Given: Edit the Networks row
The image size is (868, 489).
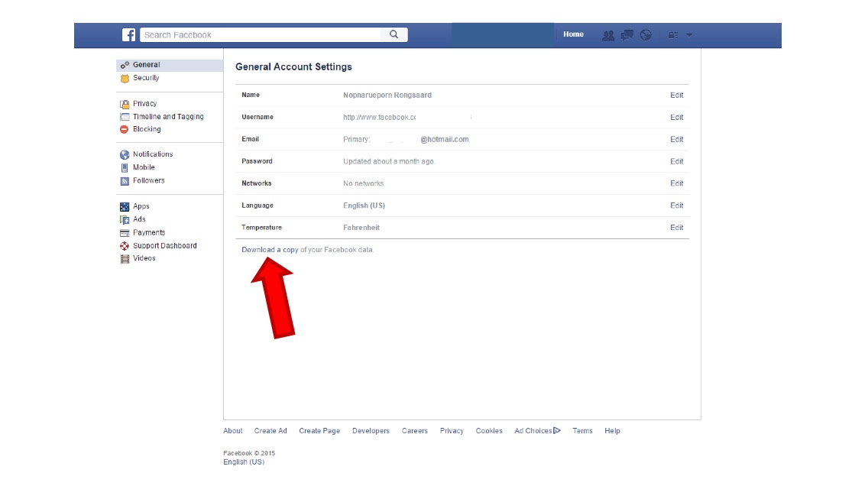Looking at the screenshot, I should 676,183.
